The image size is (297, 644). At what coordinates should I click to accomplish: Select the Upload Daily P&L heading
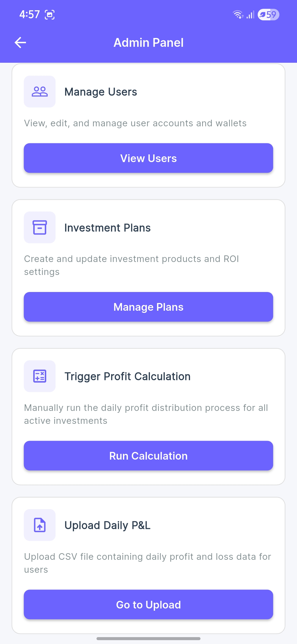pos(107,525)
